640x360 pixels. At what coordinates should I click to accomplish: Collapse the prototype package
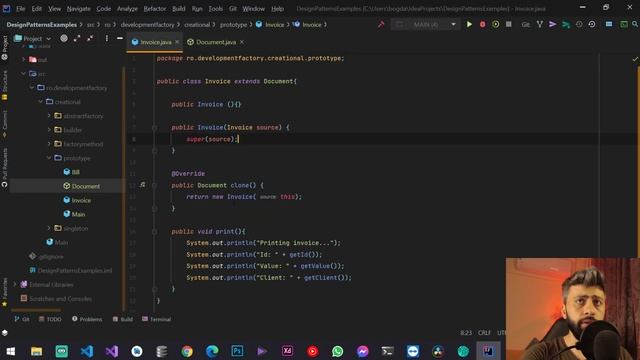49,158
